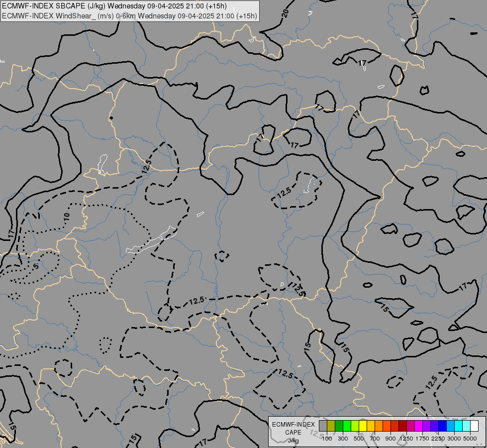487x448 pixels.
Task: Choose the dark red swatch left of 1250
Action: [402, 426]
